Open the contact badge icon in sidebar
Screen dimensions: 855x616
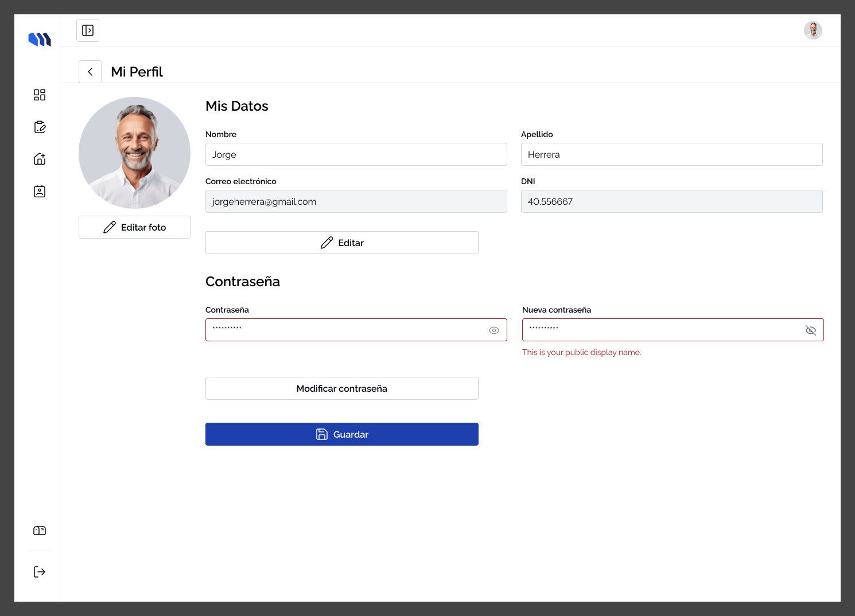40,191
